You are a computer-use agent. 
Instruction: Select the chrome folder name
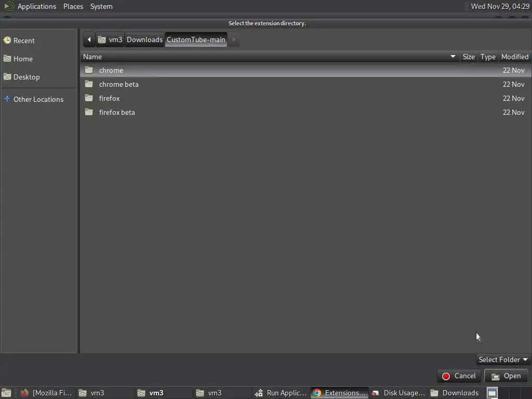pos(111,70)
